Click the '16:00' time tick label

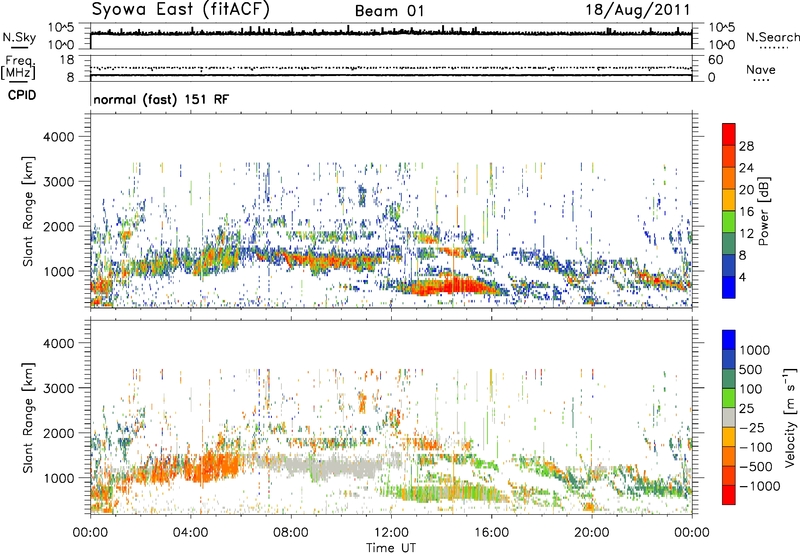click(x=491, y=533)
